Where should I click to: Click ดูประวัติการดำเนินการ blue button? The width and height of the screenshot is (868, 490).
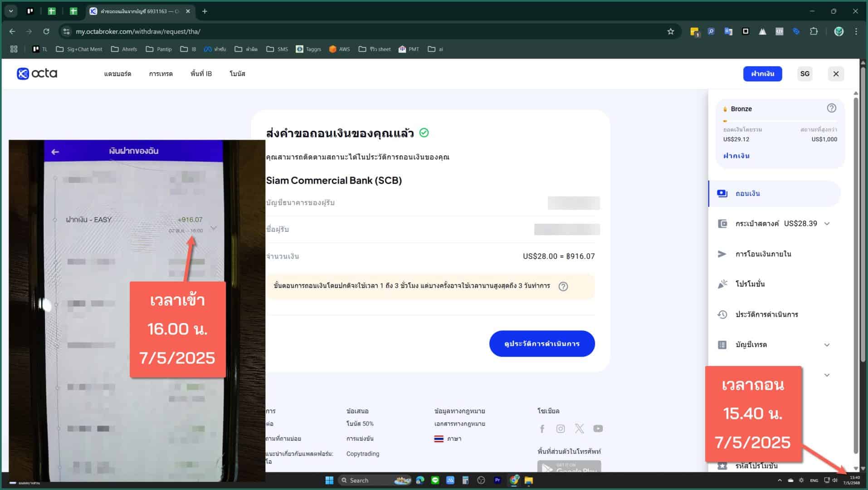(x=542, y=343)
